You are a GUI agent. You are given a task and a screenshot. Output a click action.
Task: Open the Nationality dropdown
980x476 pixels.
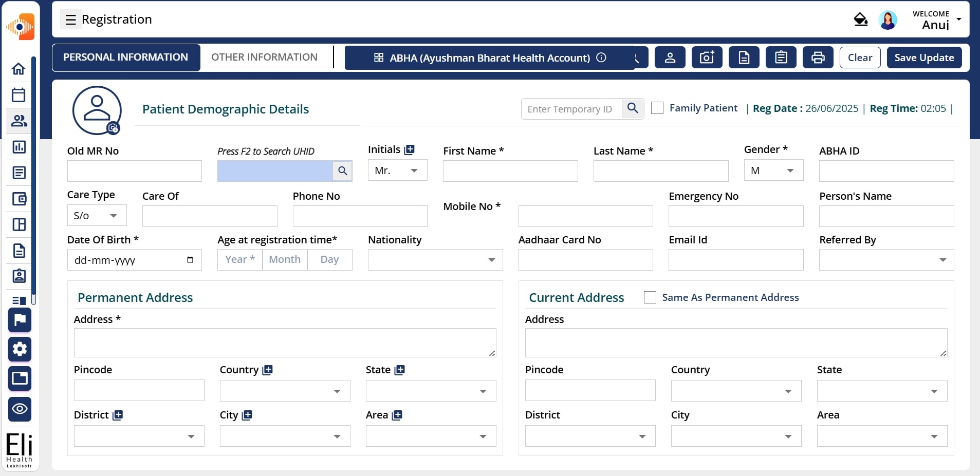tap(435, 260)
